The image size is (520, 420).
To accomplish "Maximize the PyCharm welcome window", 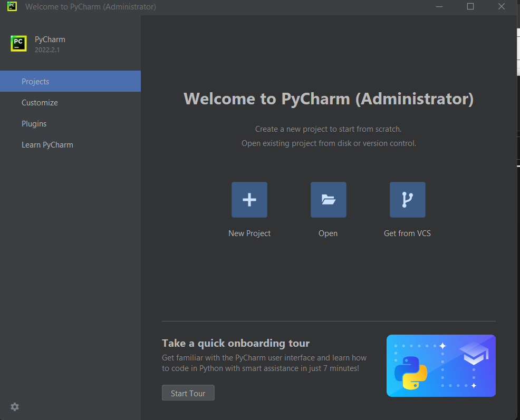I will (x=470, y=7).
